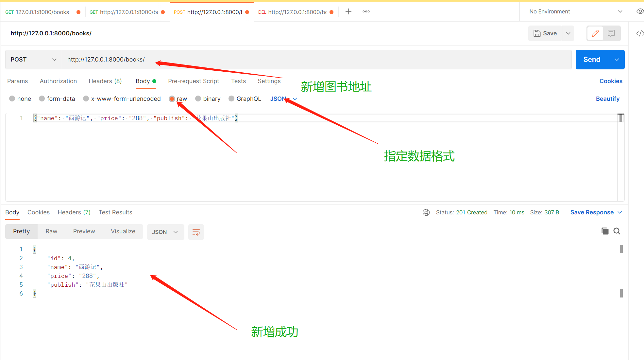Select the form-data radio button

pyautogui.click(x=42, y=99)
